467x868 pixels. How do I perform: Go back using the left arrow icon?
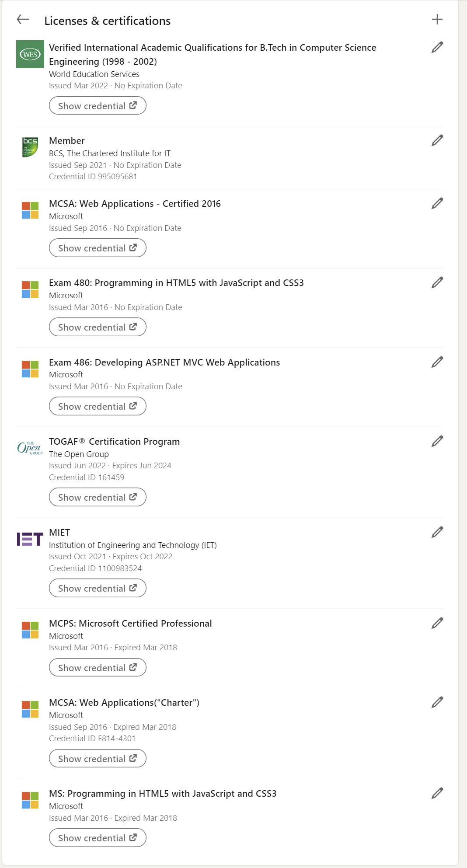(x=23, y=19)
